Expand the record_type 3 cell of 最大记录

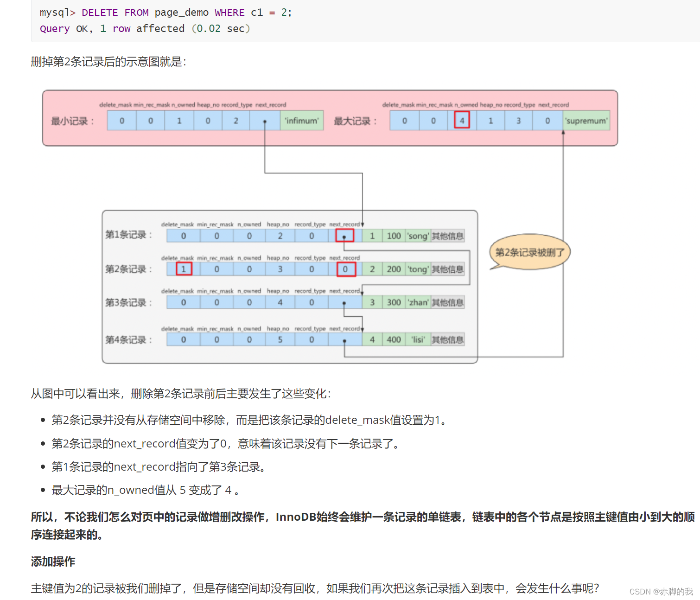coord(518,121)
